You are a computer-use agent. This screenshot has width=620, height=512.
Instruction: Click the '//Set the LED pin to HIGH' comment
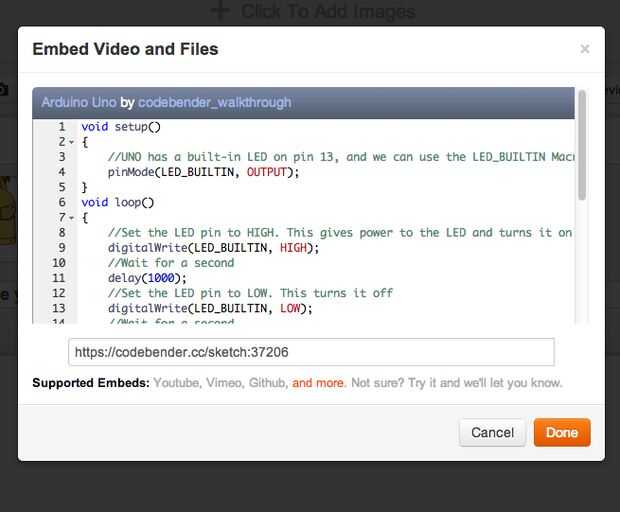point(340,232)
